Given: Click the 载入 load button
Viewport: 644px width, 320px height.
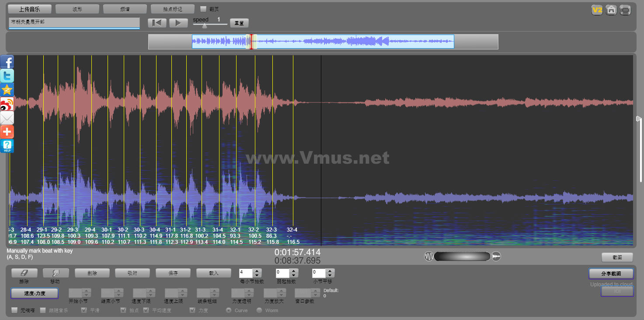Looking at the screenshot, I should [214, 273].
